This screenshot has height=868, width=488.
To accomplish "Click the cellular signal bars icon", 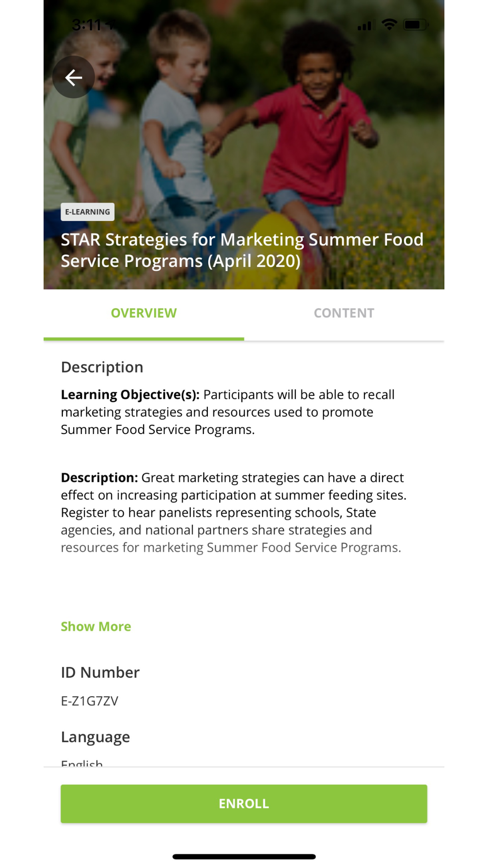I will click(x=364, y=25).
